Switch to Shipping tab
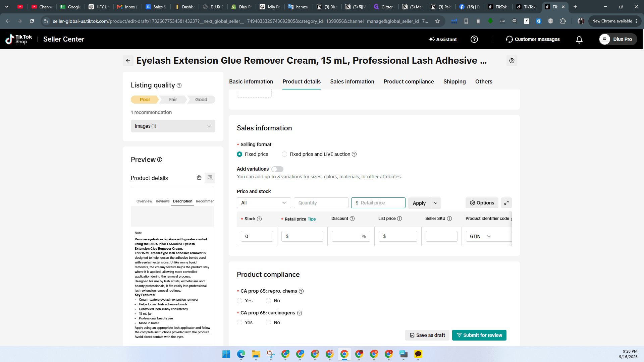This screenshot has height=362, width=644. click(x=454, y=81)
